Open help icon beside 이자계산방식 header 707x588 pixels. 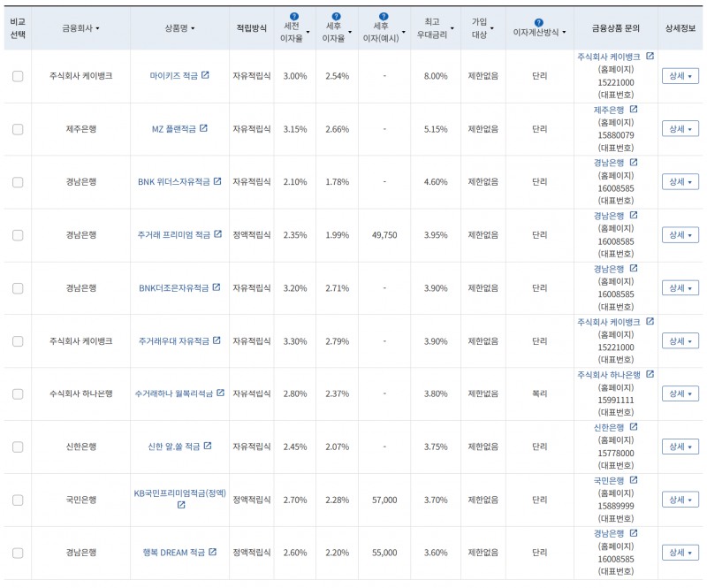[x=538, y=23]
